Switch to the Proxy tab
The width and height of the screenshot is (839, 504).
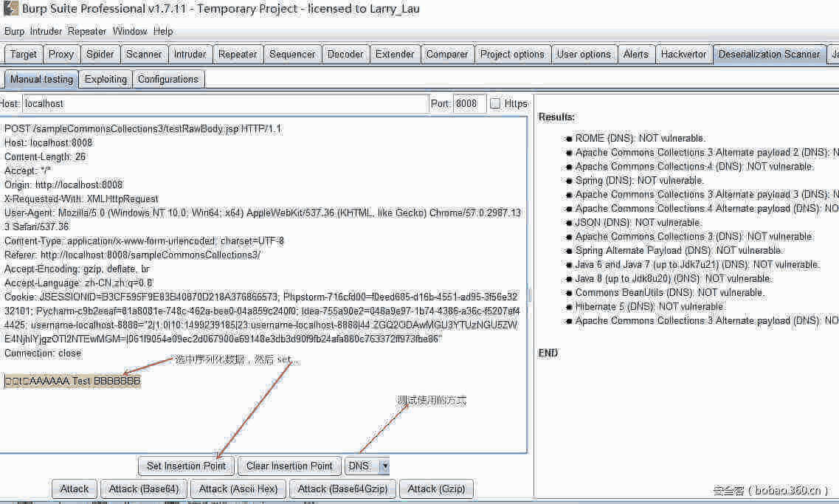pos(61,54)
